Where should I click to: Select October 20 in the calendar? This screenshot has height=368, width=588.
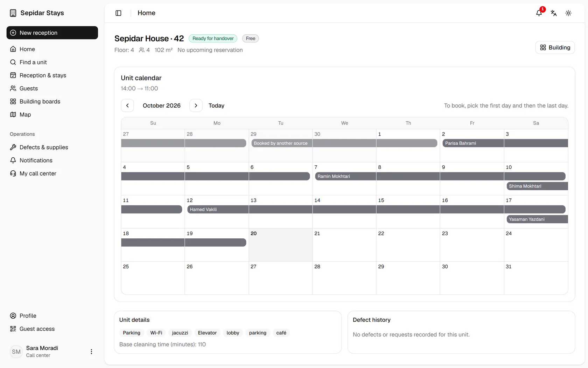click(280, 245)
